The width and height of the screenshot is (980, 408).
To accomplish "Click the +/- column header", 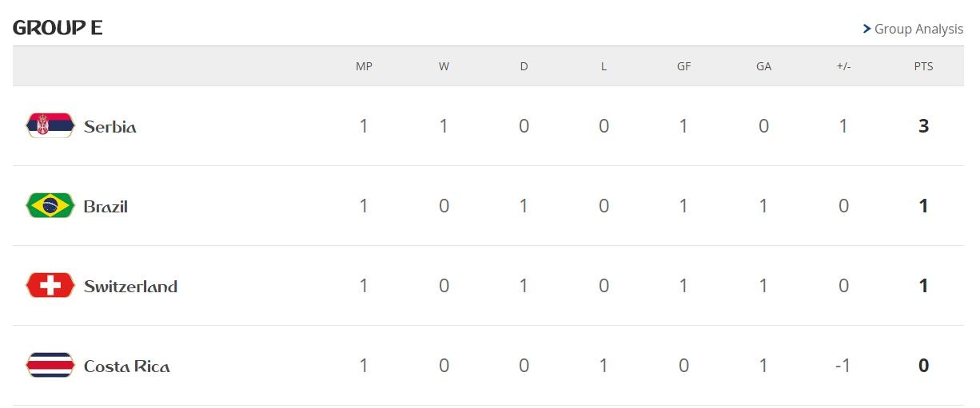I will pyautogui.click(x=843, y=66).
